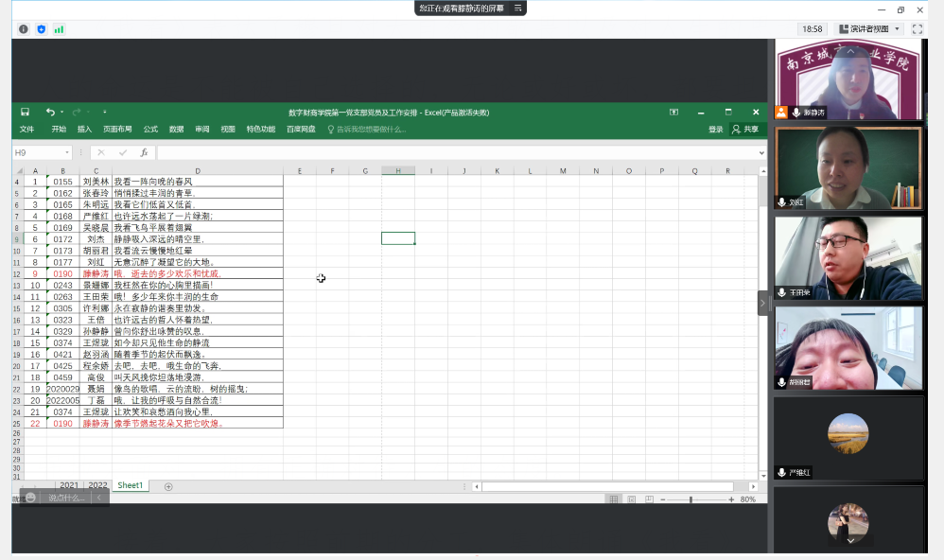Viewport: 944px width, 560px height.
Task: Switch to page layout view in status bar
Action: coord(630,499)
